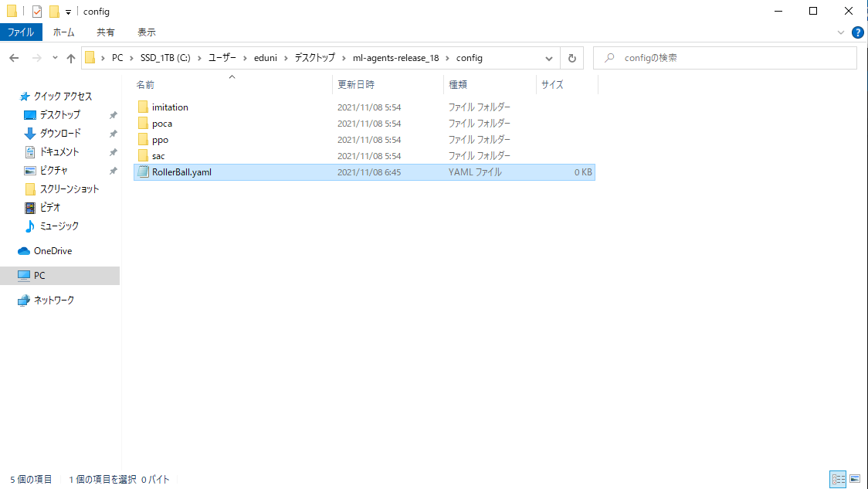Open the ファイル ribbon tab

click(x=21, y=32)
